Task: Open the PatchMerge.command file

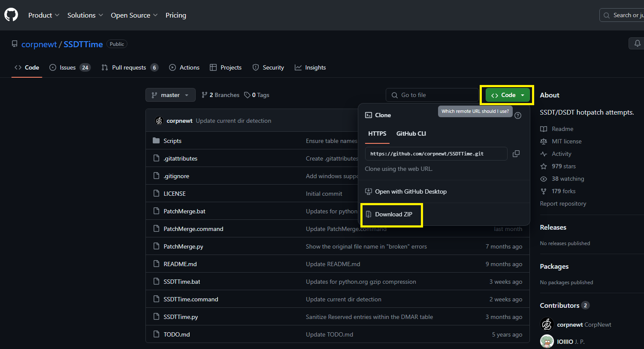Action: tap(194, 229)
